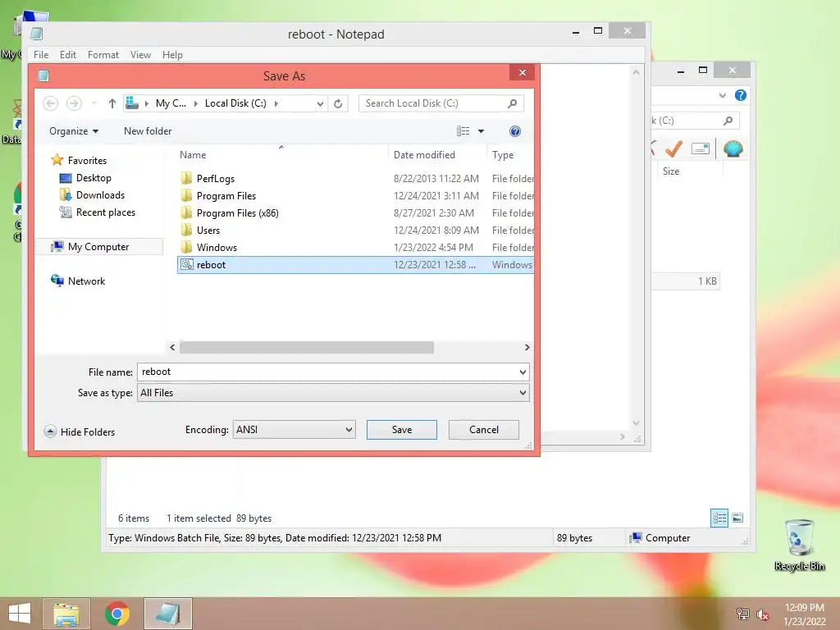The image size is (840, 630).
Task: Expand the ribbon chevron in Explorer window
Action: click(x=722, y=95)
